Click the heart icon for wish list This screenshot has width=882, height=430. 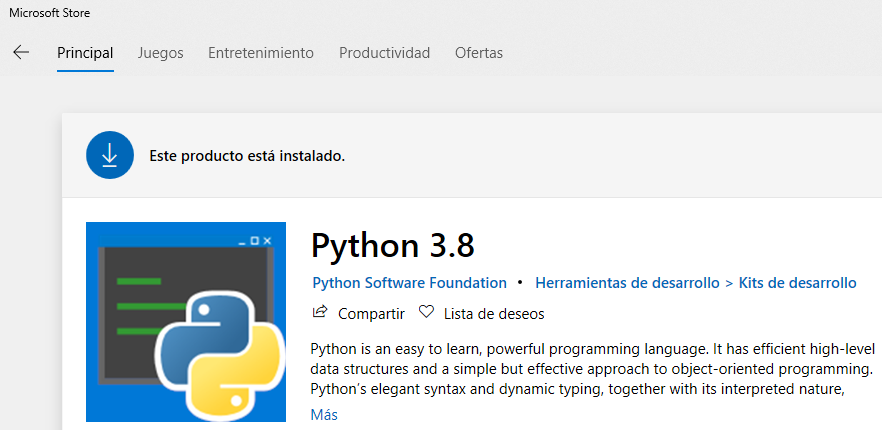(x=427, y=312)
